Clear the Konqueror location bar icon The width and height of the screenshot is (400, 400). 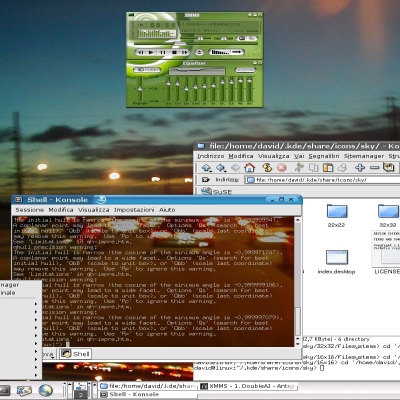pos(206,180)
